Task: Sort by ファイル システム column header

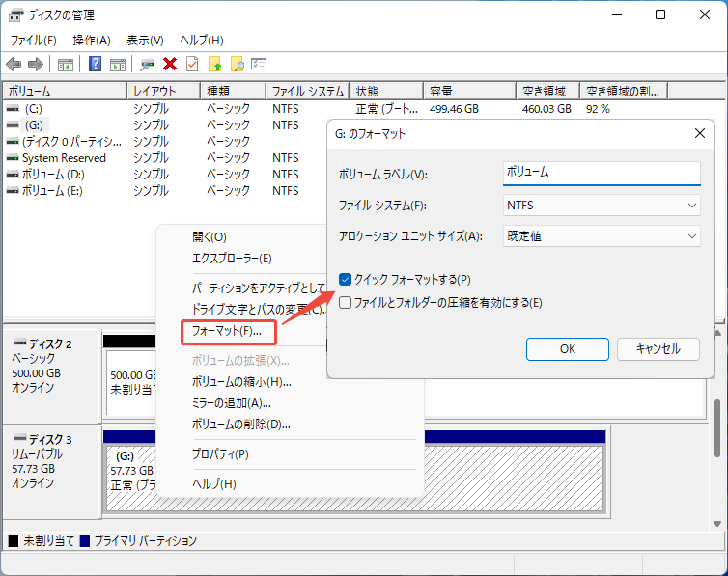Action: [x=308, y=91]
